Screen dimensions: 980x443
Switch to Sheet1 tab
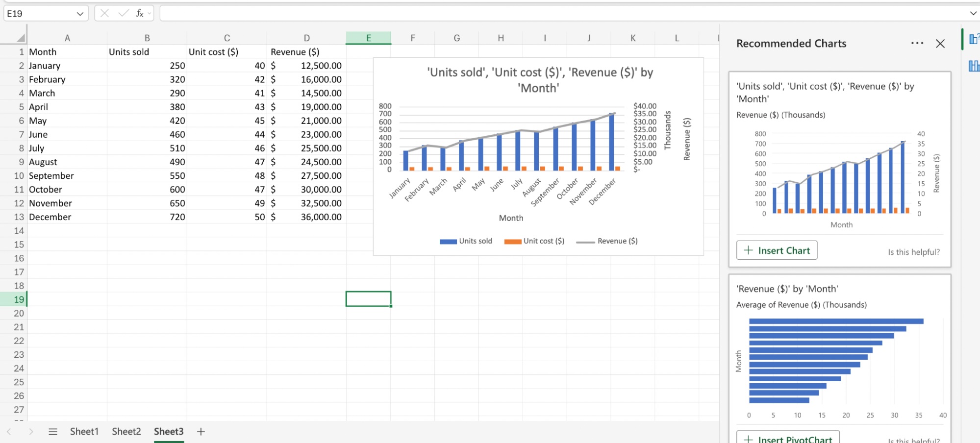click(x=84, y=431)
